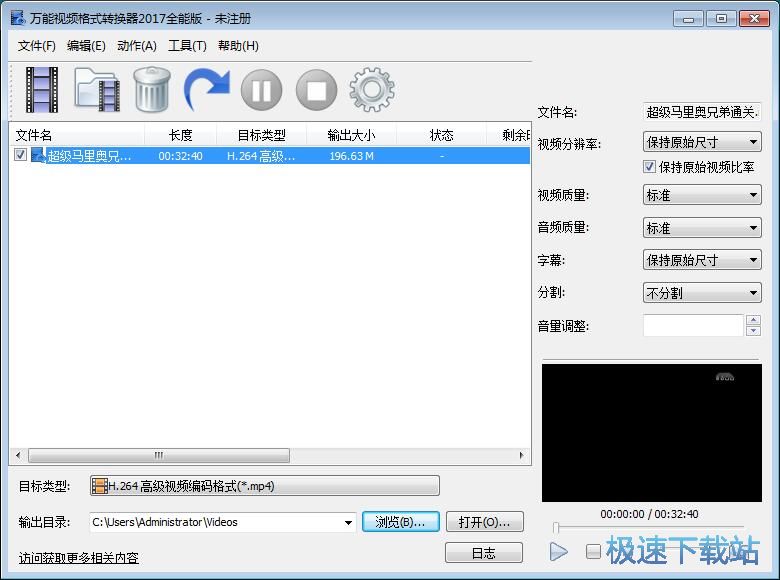Start conversion with the blue arrow icon

pyautogui.click(x=207, y=90)
